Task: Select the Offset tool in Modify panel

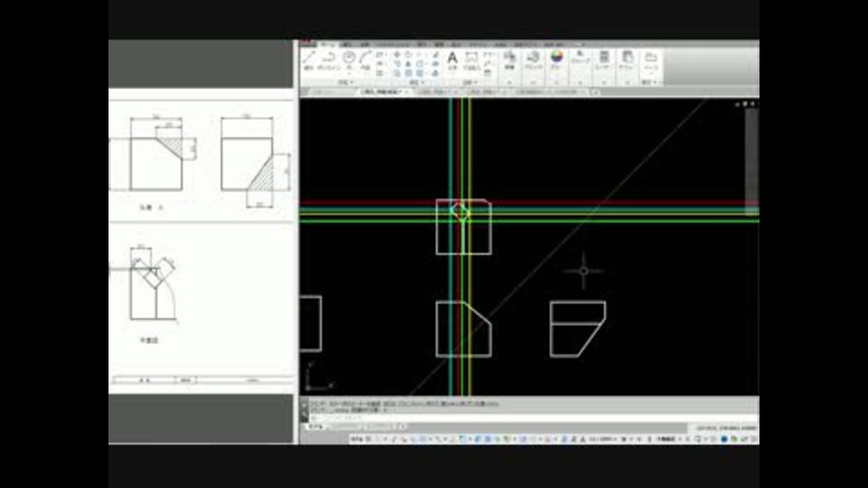Action: tap(435, 73)
